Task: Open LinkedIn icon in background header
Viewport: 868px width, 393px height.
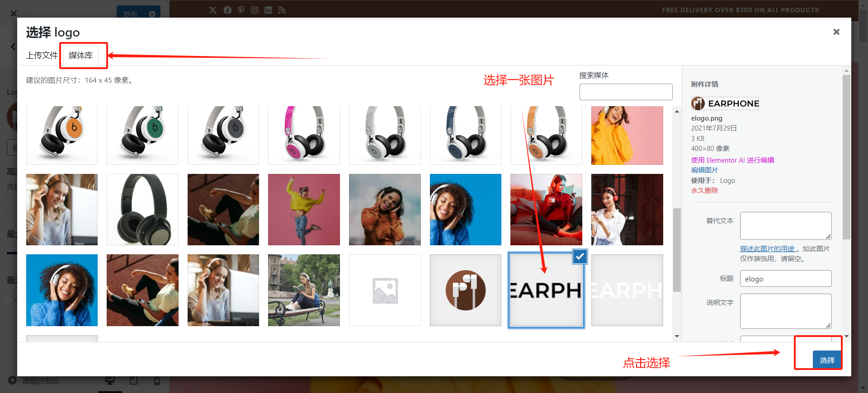Action: tap(268, 10)
